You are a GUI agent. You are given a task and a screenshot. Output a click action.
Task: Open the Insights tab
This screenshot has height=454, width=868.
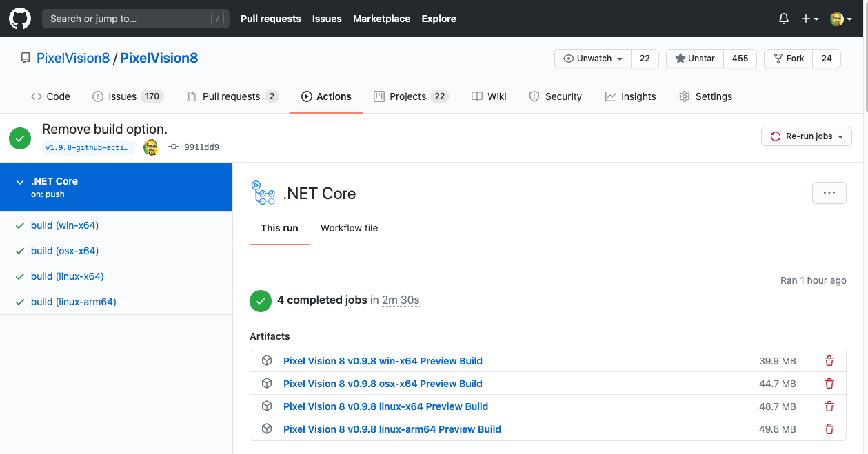click(630, 96)
